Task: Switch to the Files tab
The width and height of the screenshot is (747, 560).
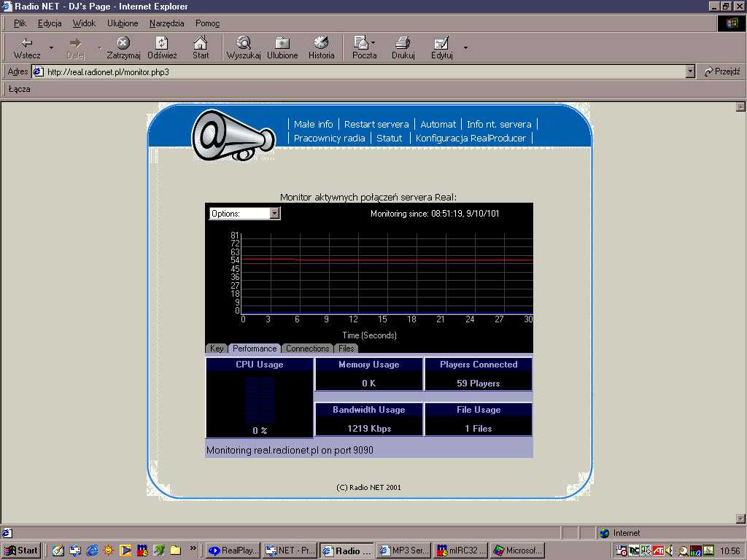Action: point(347,349)
